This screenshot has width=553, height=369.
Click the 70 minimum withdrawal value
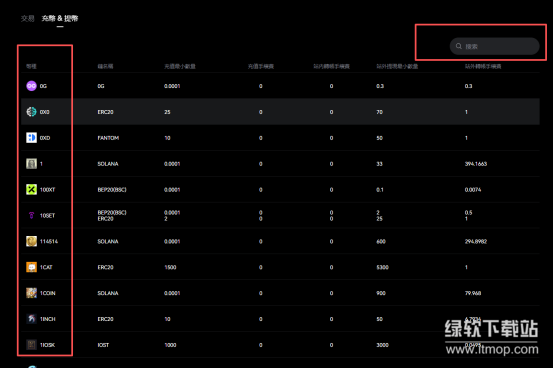379,112
